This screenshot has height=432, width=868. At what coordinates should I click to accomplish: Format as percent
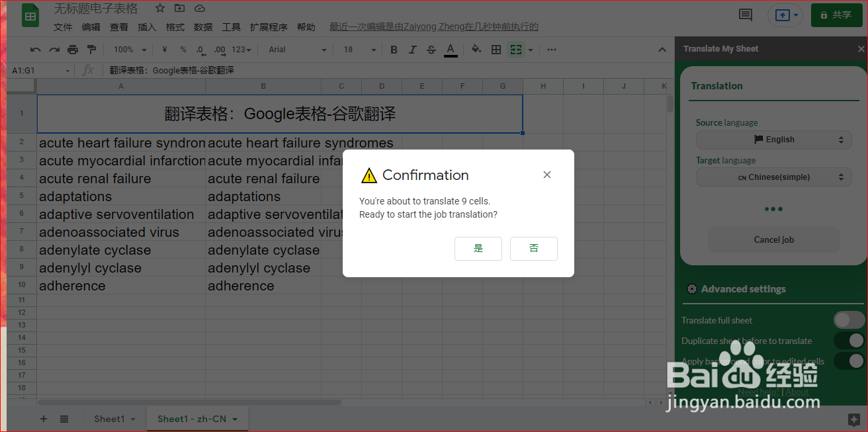pyautogui.click(x=183, y=50)
